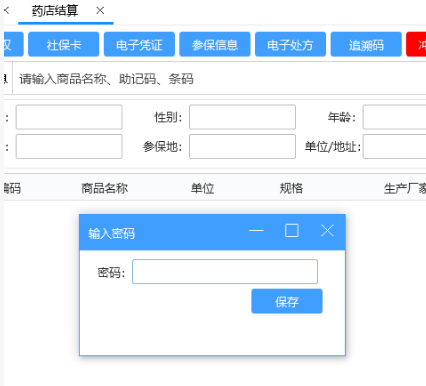View 参保信息 details
Screen dimensions: 426x386
(215, 44)
